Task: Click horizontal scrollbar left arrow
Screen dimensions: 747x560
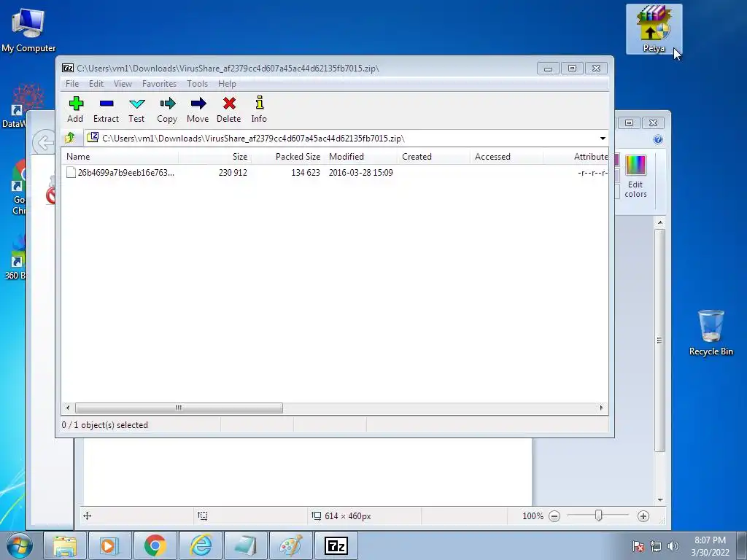Action: pyautogui.click(x=68, y=408)
